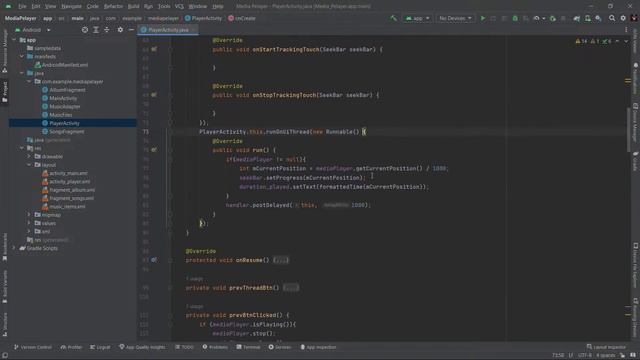Image resolution: width=640 pixels, height=360 pixels.
Task: Collapse all icon in Project panel header
Action: [x=107, y=30]
